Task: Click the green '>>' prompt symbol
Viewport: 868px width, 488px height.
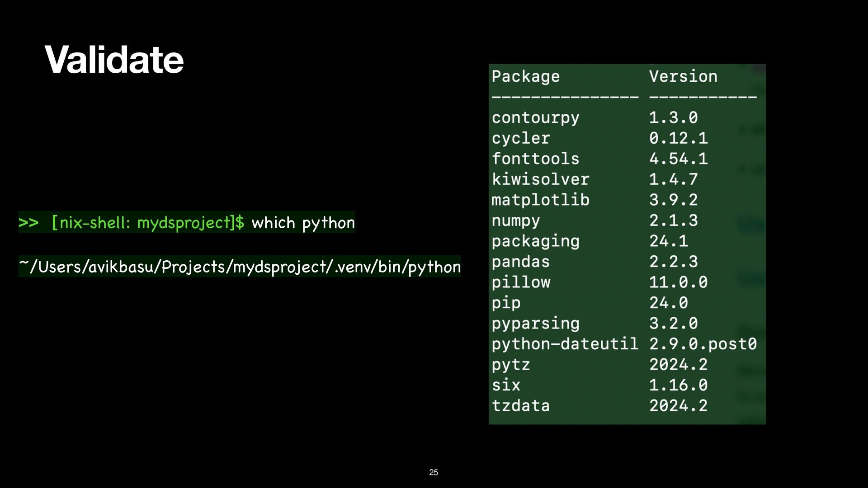Action: click(28, 223)
